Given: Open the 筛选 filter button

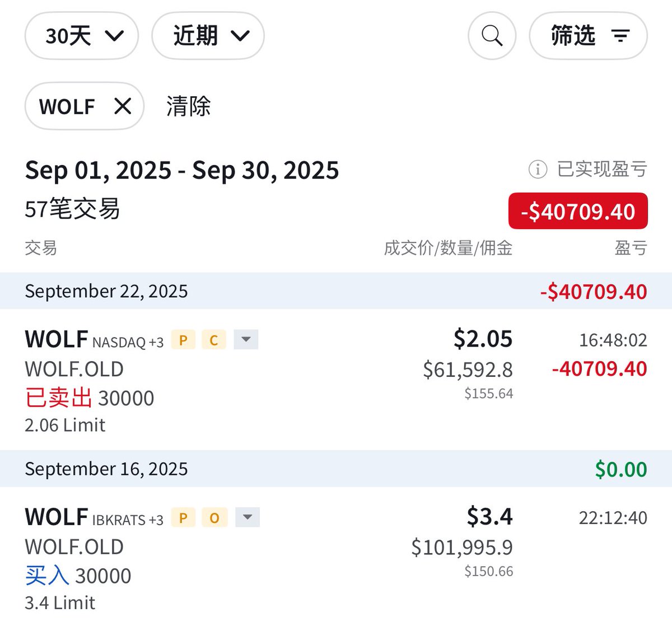Looking at the screenshot, I should pos(588,36).
